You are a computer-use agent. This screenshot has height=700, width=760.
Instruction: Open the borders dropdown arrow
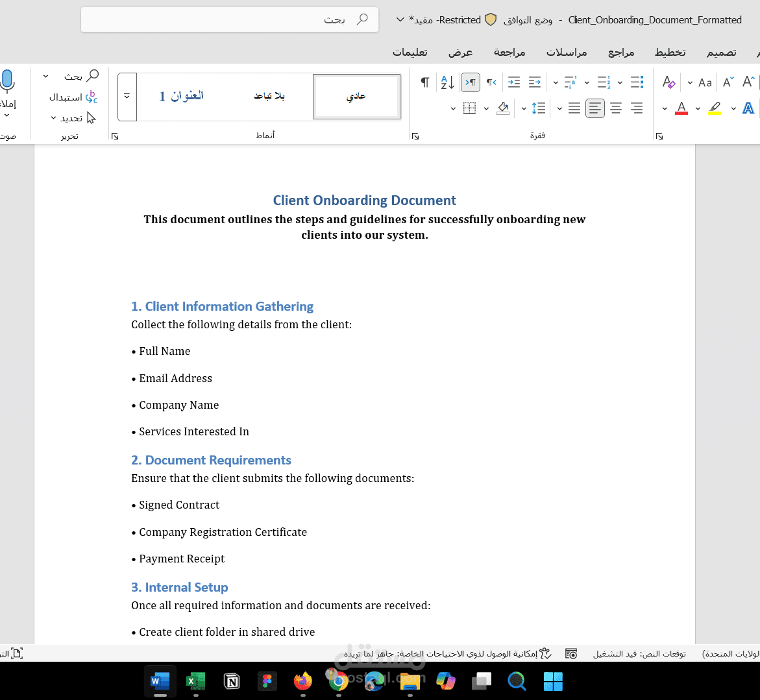(x=453, y=108)
